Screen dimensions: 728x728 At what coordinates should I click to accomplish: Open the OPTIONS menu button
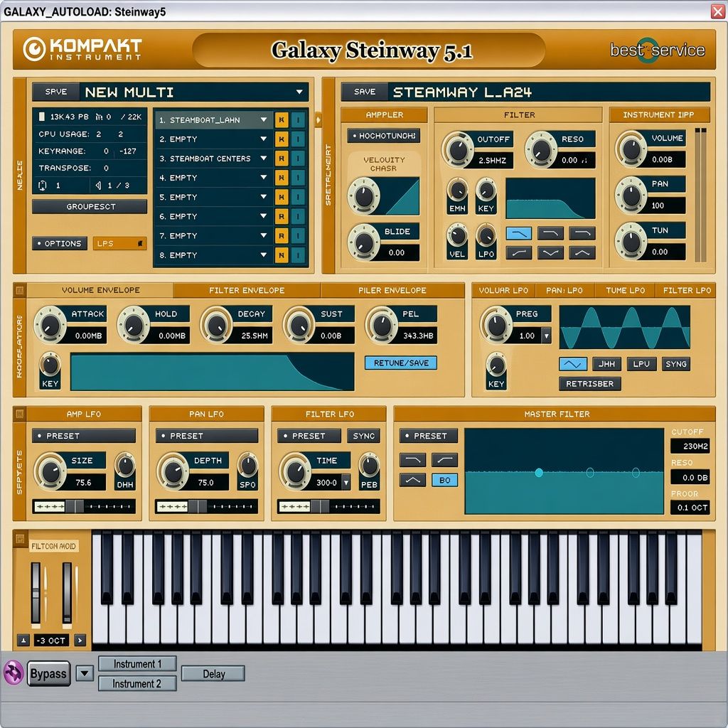pyautogui.click(x=60, y=243)
